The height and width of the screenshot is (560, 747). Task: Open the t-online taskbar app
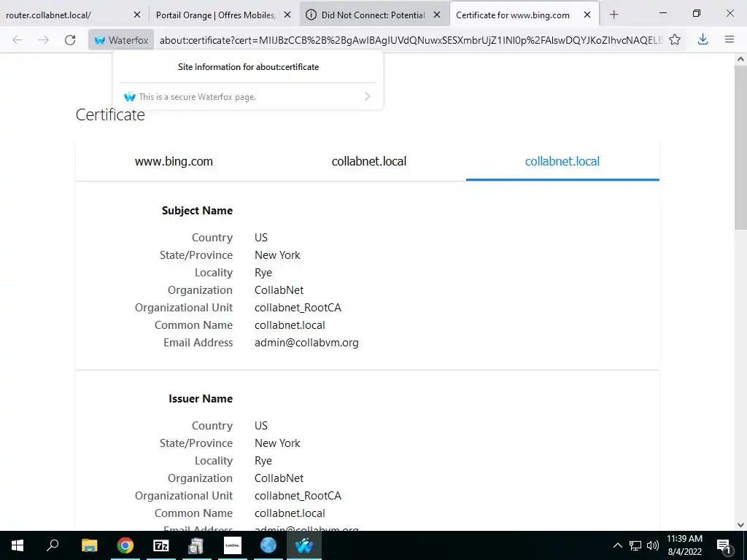(x=233, y=545)
